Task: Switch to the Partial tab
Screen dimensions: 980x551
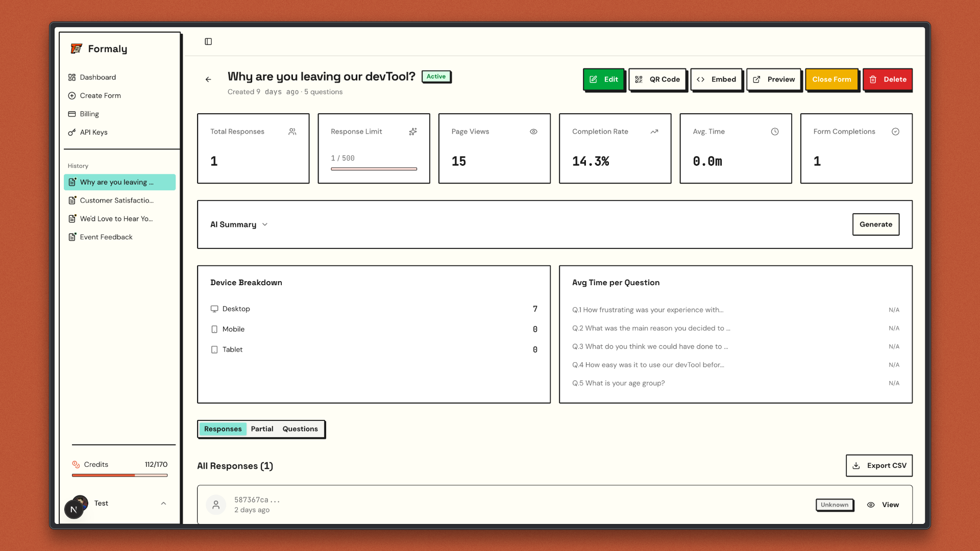Action: click(x=262, y=429)
